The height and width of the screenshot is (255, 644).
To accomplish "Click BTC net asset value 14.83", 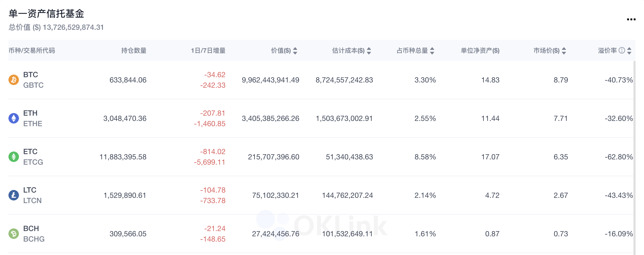I will click(x=490, y=80).
